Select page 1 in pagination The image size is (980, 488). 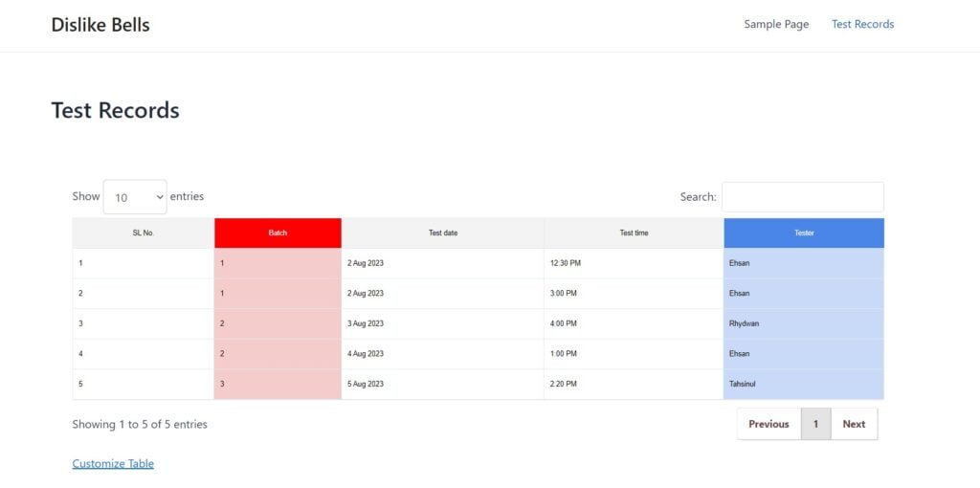tap(815, 424)
